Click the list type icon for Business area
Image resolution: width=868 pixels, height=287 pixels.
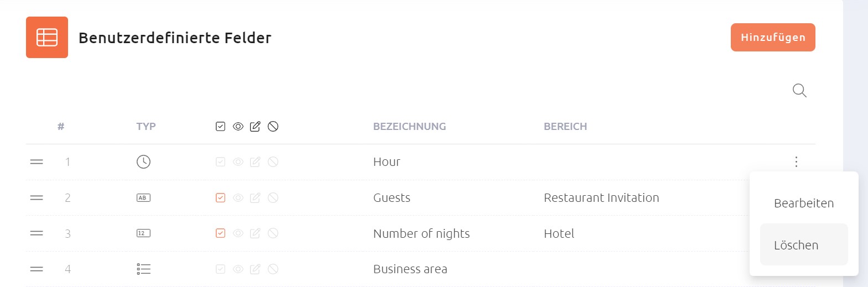click(143, 269)
